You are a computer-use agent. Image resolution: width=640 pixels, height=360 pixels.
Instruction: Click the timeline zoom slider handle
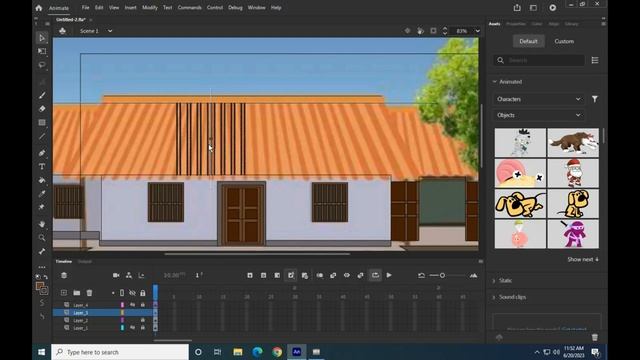[442, 276]
